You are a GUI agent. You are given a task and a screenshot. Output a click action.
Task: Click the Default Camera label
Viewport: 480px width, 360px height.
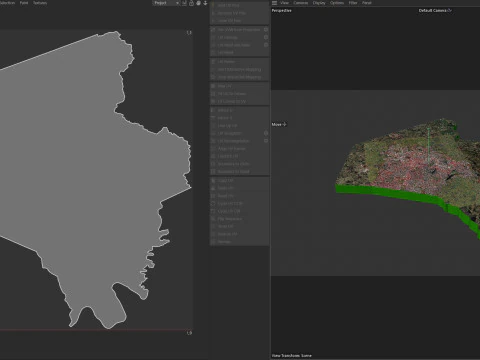(435, 10)
